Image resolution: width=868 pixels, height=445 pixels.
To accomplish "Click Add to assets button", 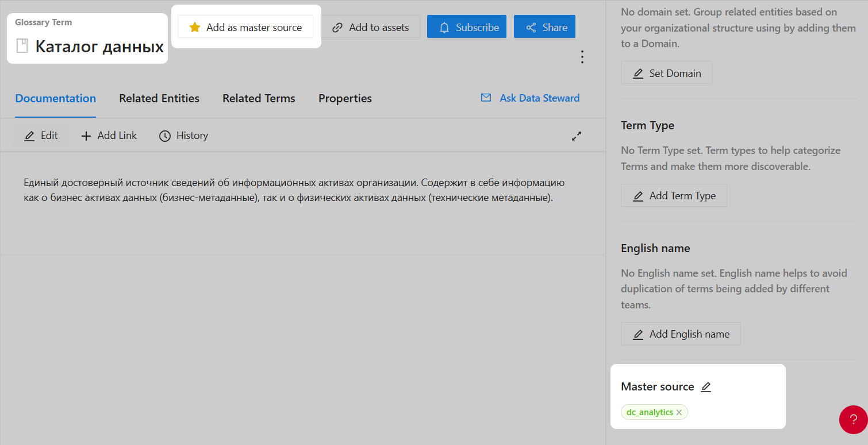I will [x=371, y=28].
